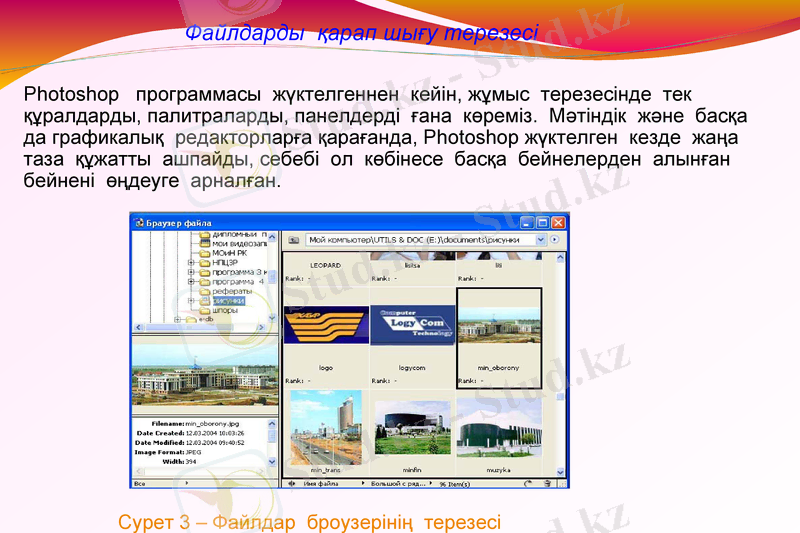Screen dimensions: 800x533
Task: Click the 'lisitsa' file name label
Action: pos(412,266)
